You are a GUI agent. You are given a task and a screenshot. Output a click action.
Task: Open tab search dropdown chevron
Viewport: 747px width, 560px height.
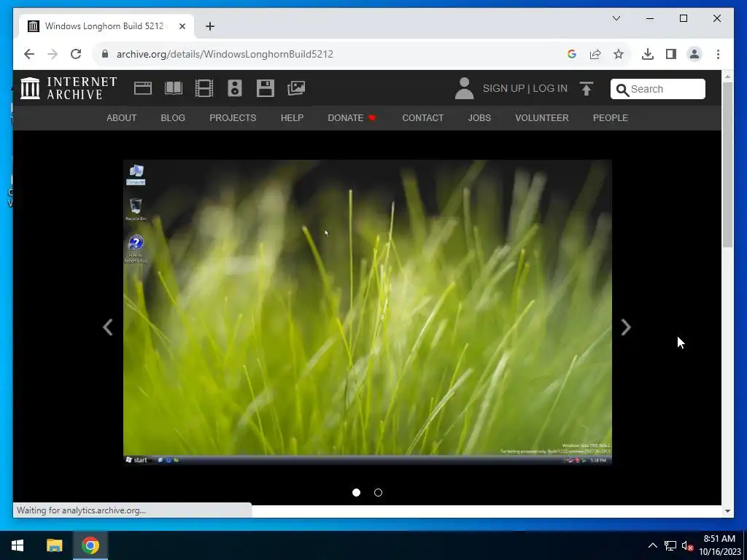tap(616, 18)
